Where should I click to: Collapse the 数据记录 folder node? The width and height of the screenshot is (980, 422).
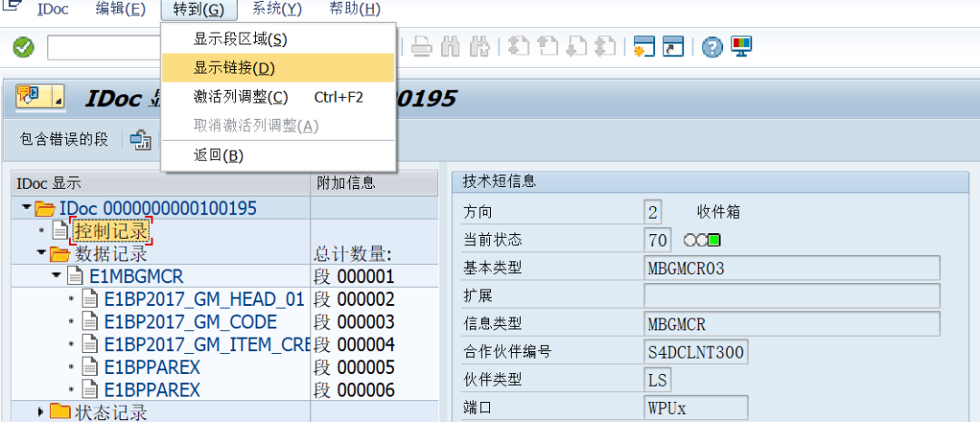point(41,253)
